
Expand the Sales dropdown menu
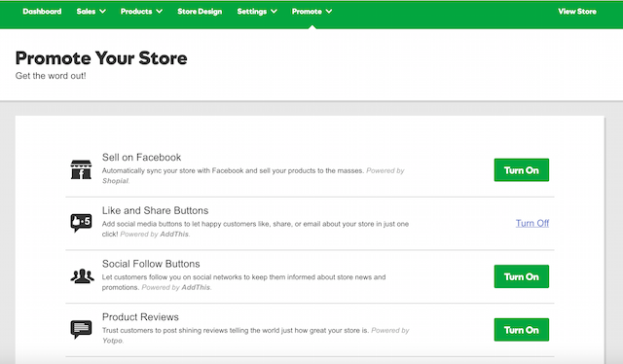(91, 12)
